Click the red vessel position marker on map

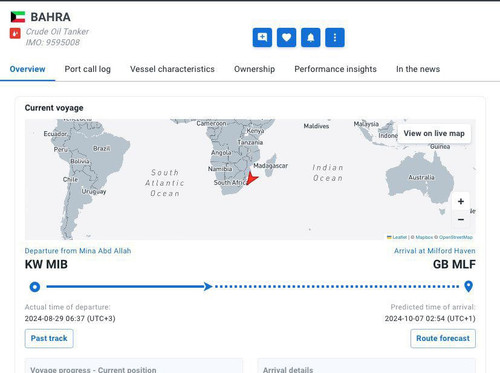click(x=252, y=178)
